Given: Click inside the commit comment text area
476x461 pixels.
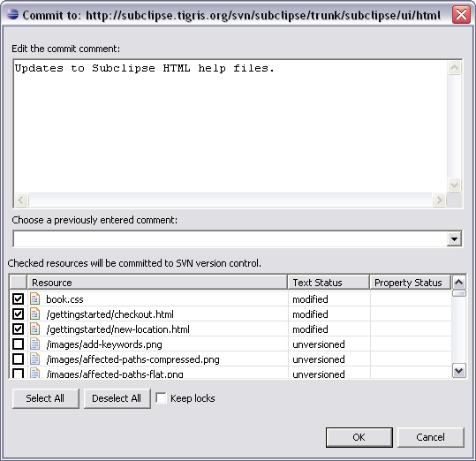Looking at the screenshot, I should point(230,126).
